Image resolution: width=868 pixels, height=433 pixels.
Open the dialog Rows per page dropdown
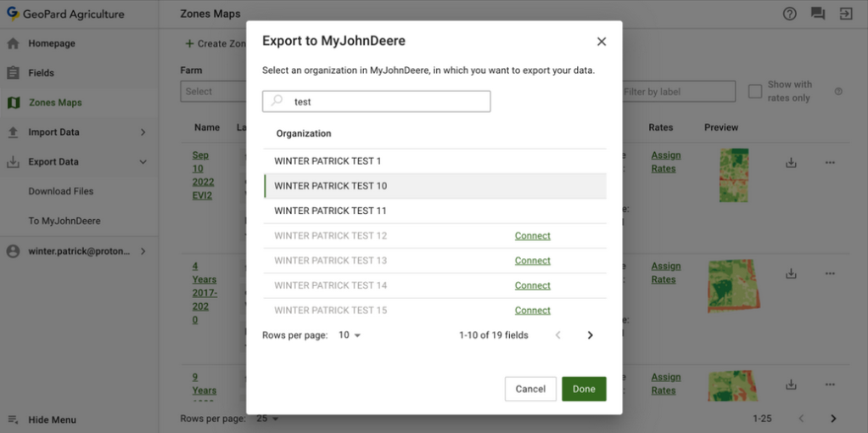[350, 335]
